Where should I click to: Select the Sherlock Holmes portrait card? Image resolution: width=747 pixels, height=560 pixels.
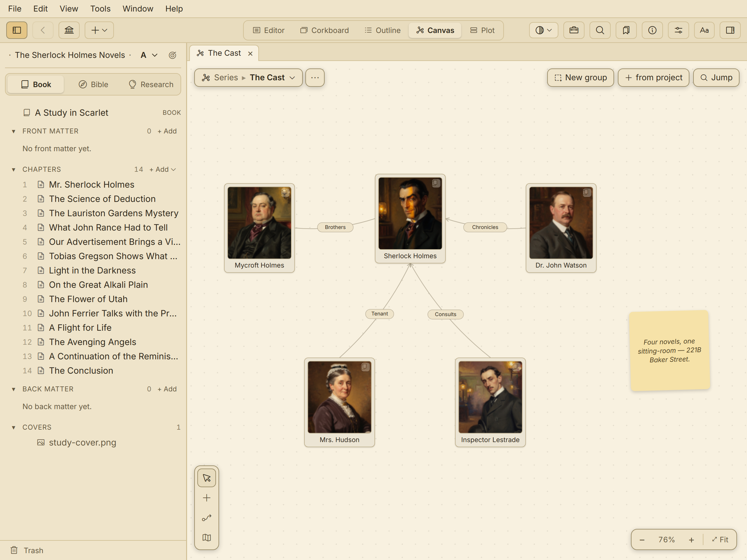(x=410, y=219)
